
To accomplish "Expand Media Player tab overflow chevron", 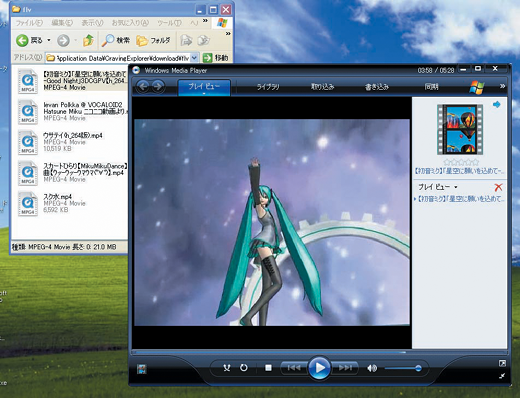I will pos(502,86).
